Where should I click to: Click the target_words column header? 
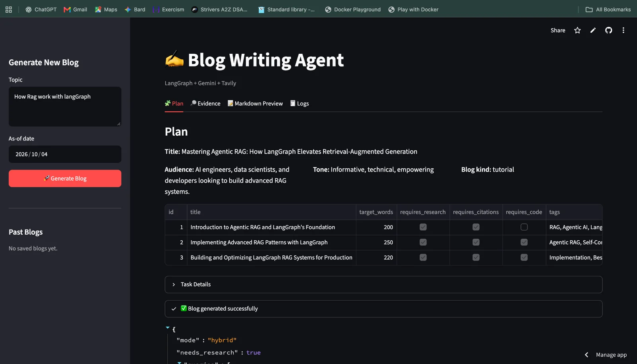376,212
